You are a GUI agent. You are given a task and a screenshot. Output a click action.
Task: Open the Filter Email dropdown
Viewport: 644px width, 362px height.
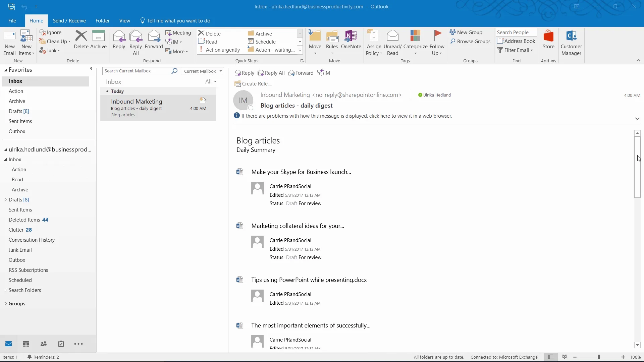coord(515,50)
